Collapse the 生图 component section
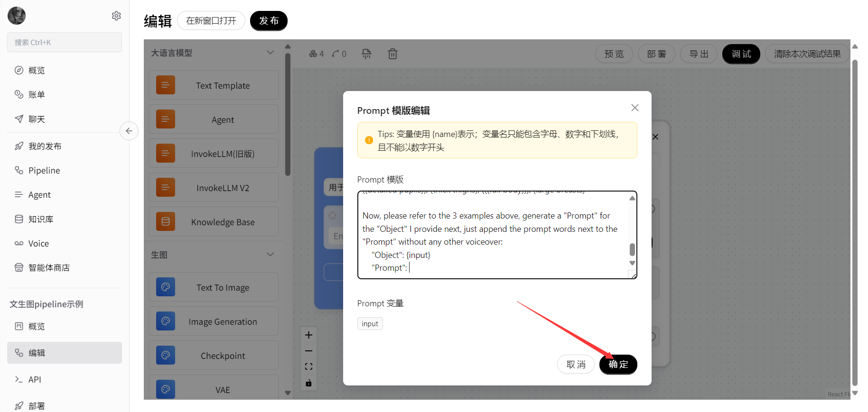This screenshot has height=412, width=868. [270, 255]
